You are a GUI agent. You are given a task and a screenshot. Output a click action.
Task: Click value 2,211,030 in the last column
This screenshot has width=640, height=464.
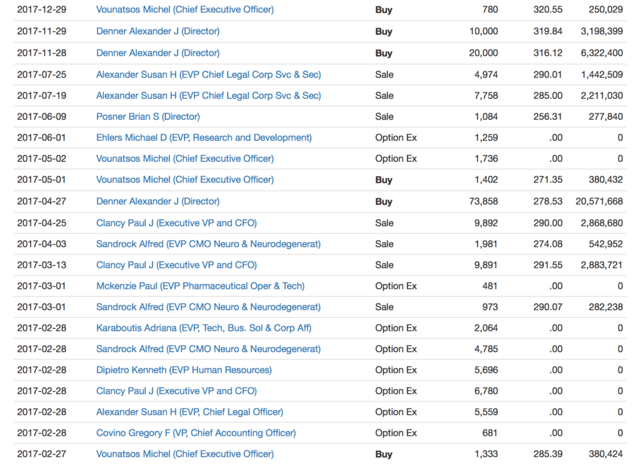[x=602, y=95]
